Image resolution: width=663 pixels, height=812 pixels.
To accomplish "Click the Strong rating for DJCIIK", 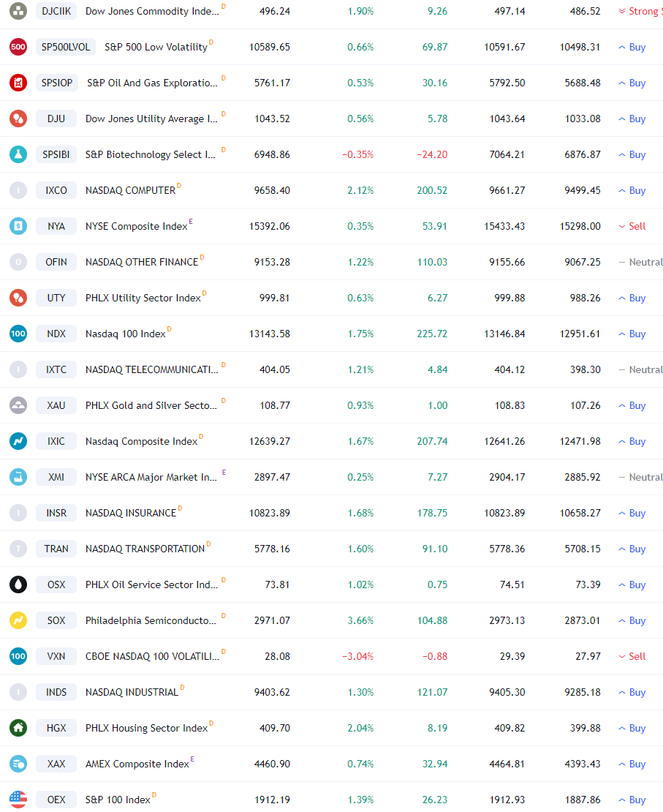I will point(641,11).
